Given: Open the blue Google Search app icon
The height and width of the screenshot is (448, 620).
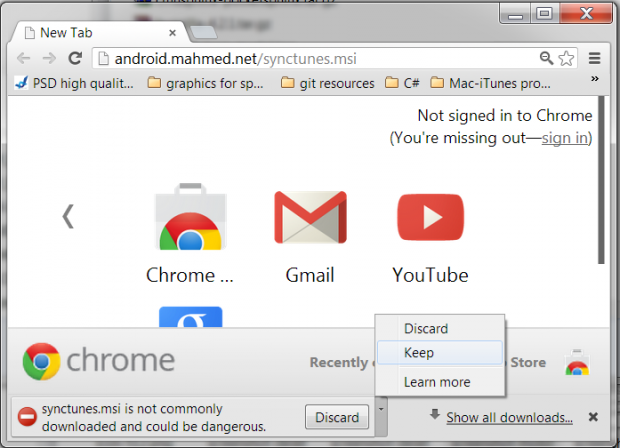Looking at the screenshot, I should click(191, 317).
